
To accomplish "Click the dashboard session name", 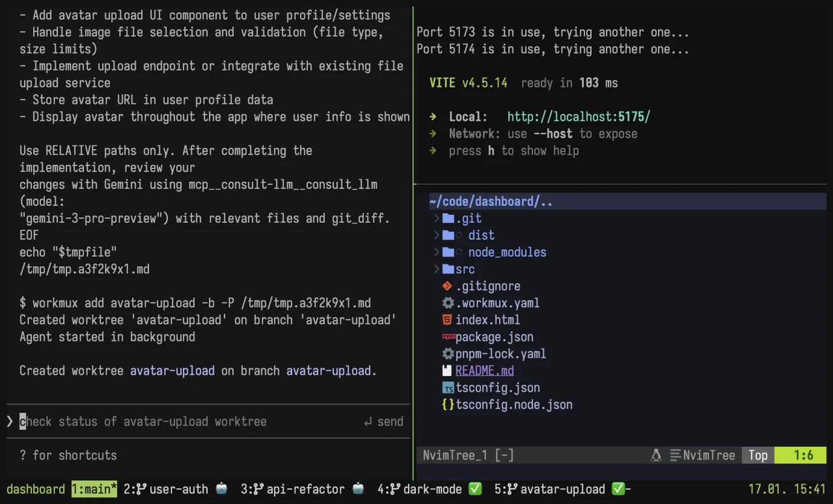I will tap(36, 489).
